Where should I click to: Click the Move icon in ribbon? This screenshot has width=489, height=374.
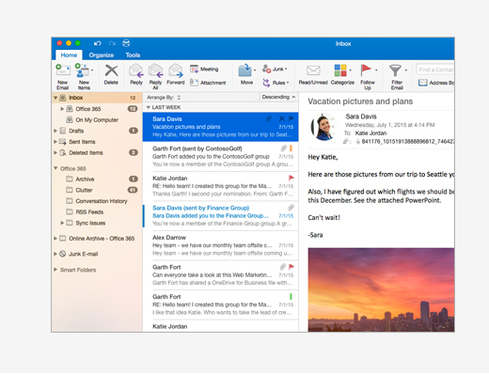pos(245,71)
